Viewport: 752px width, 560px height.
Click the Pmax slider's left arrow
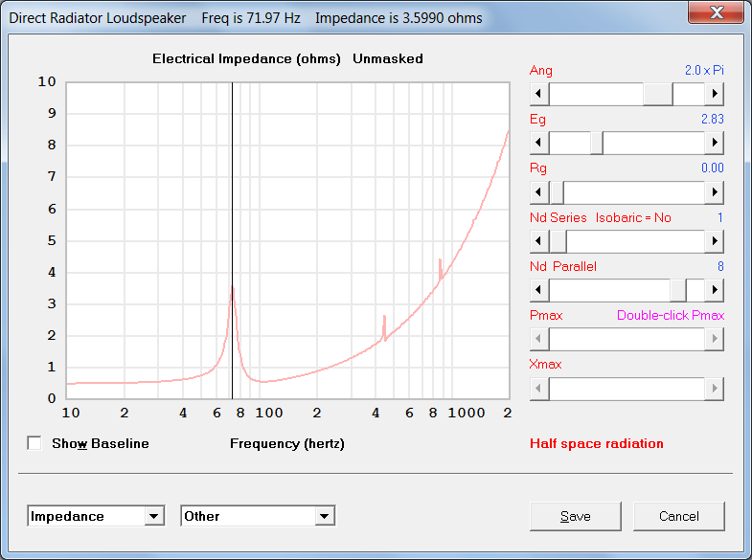(539, 339)
